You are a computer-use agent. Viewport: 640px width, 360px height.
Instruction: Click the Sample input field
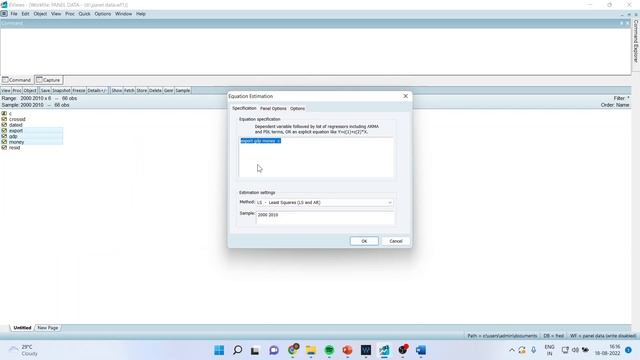(x=325, y=218)
